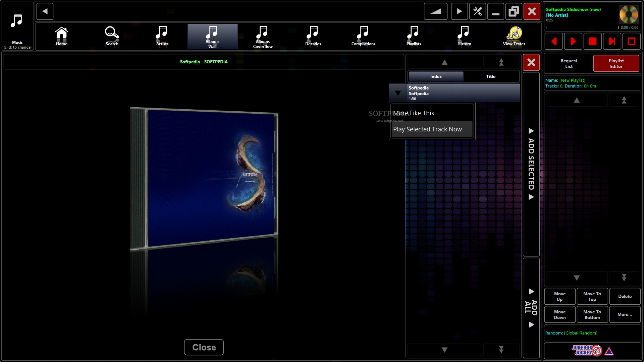Switch to Albums Wall view

(212, 37)
